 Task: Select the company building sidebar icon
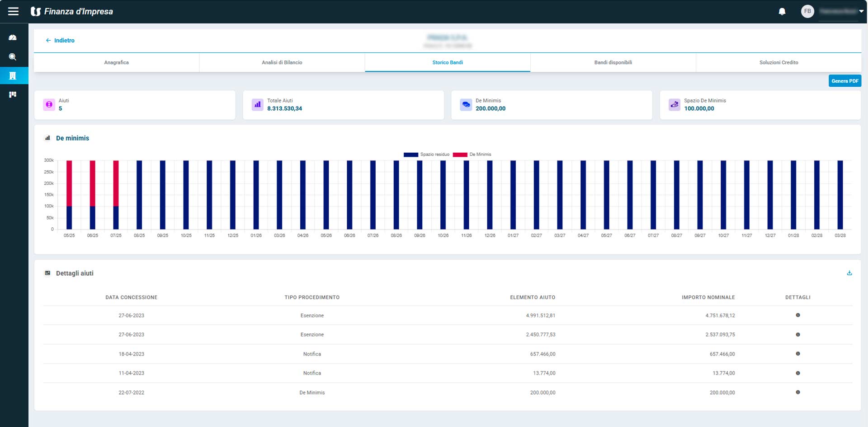point(13,75)
